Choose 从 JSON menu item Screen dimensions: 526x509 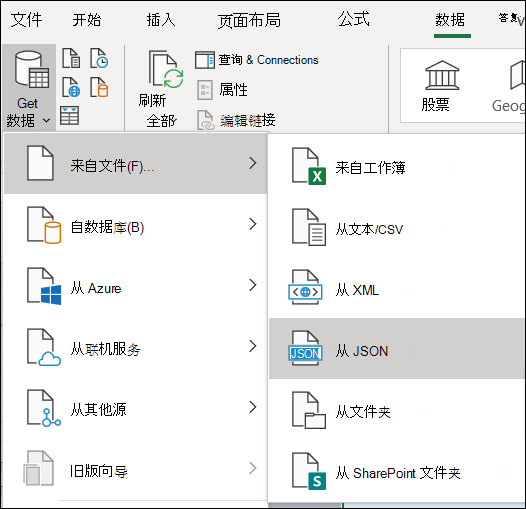click(397, 349)
